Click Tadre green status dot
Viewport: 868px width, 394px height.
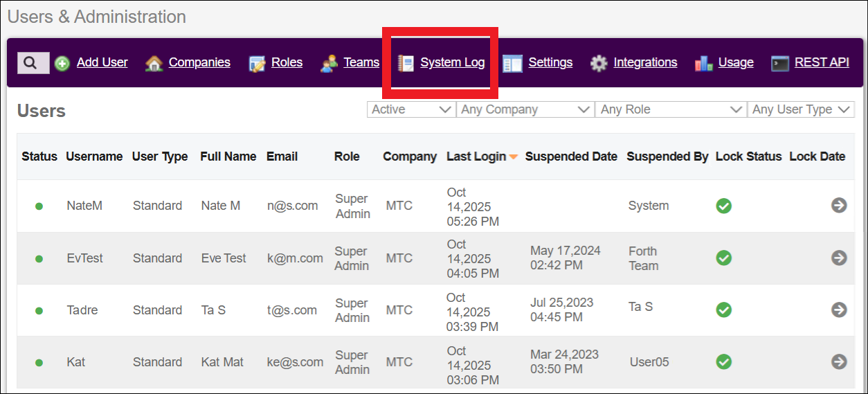pyautogui.click(x=39, y=310)
